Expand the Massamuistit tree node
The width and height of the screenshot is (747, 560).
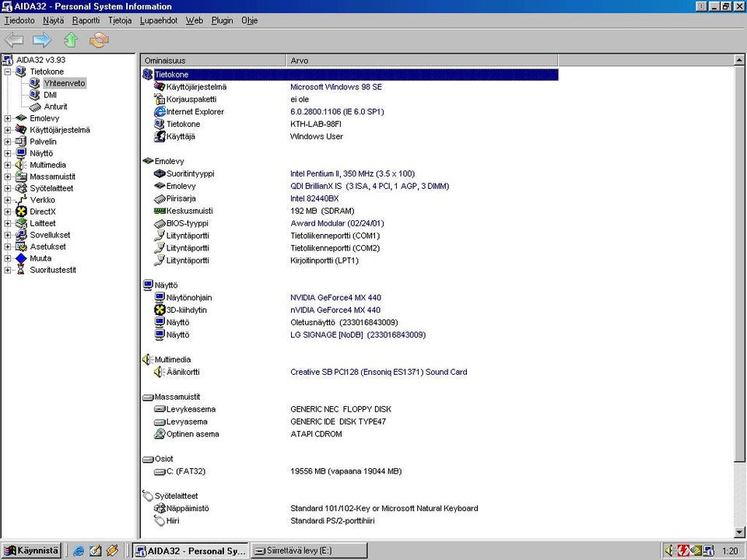[8, 177]
